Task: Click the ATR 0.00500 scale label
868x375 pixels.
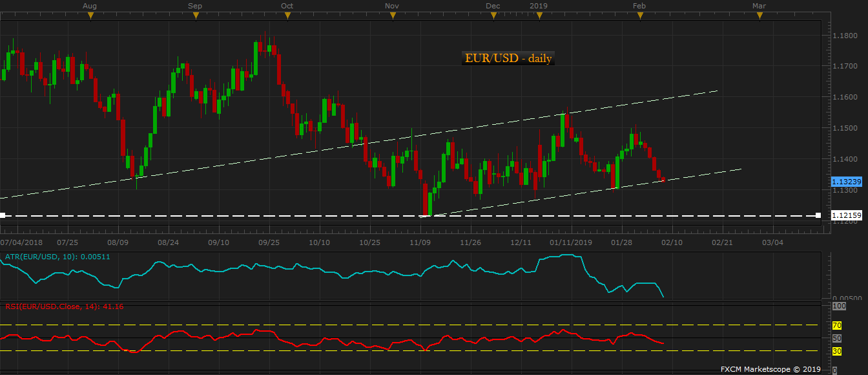Action: [x=847, y=298]
